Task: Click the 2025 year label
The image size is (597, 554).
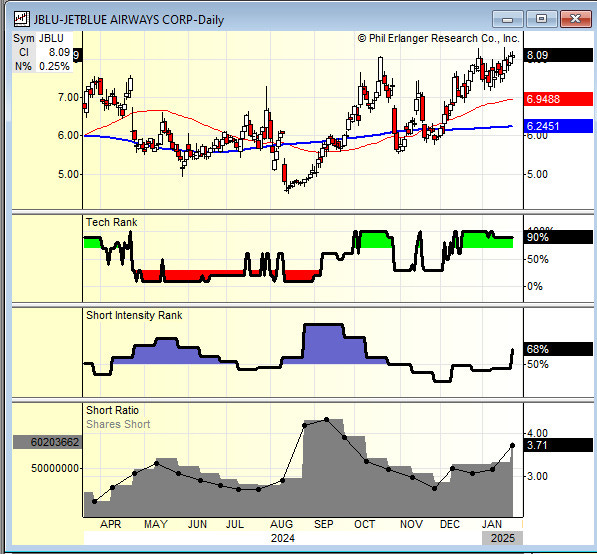Action: pyautogui.click(x=503, y=538)
